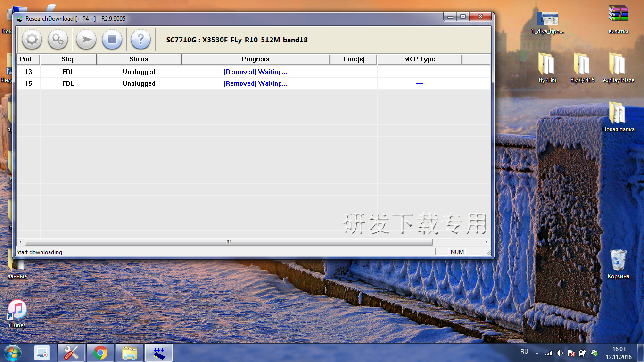The width and height of the screenshot is (644, 362).
Task: Minimize the ResearchDownload window
Action: pyautogui.click(x=450, y=17)
